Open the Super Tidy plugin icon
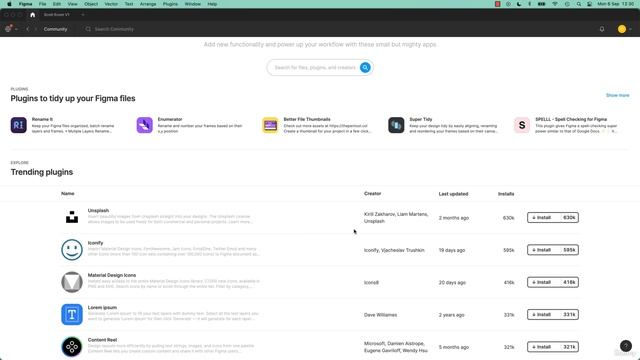This screenshot has height=360, width=640. [396, 125]
